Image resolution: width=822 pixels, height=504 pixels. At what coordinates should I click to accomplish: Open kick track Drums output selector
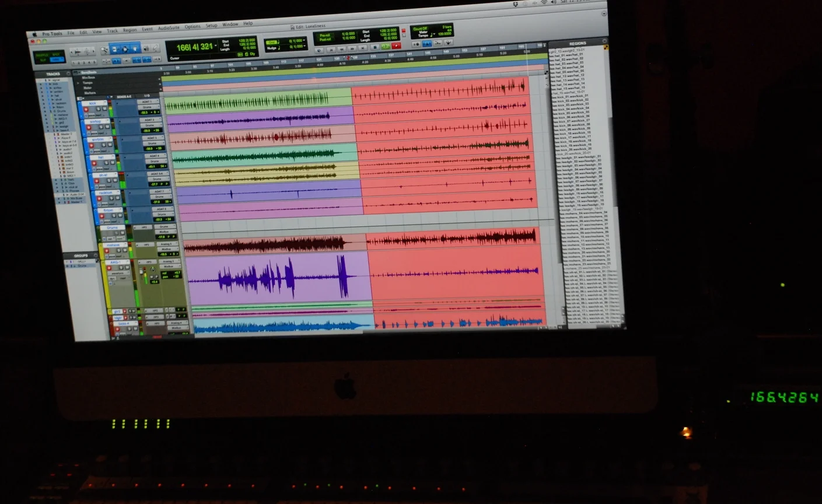149,107
